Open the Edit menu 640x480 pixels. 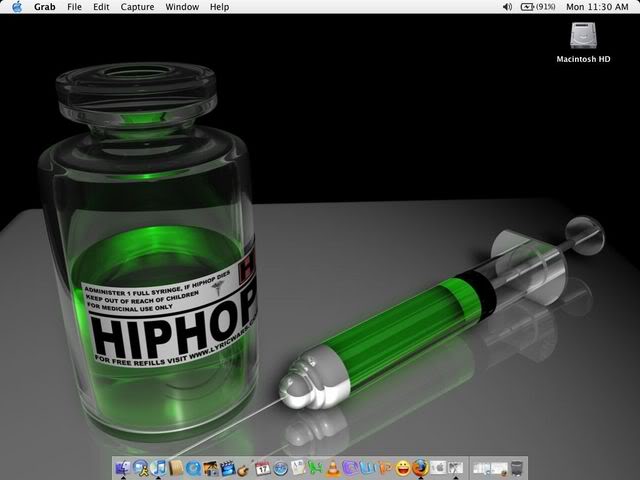101,7
